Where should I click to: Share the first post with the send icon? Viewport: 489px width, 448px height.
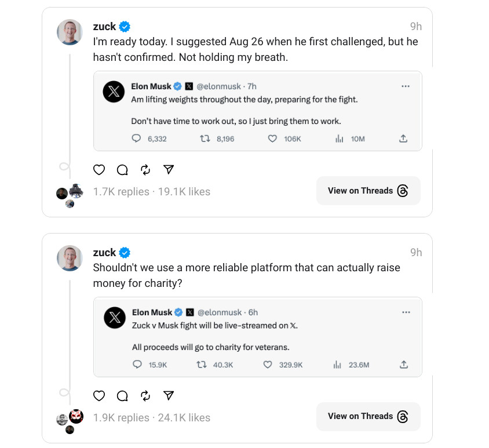pyautogui.click(x=169, y=169)
